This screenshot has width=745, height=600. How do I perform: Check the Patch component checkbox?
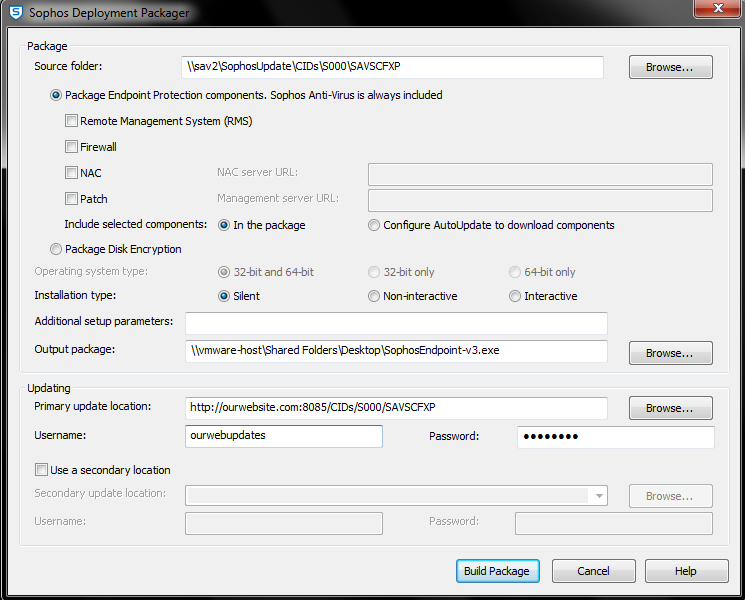click(71, 198)
